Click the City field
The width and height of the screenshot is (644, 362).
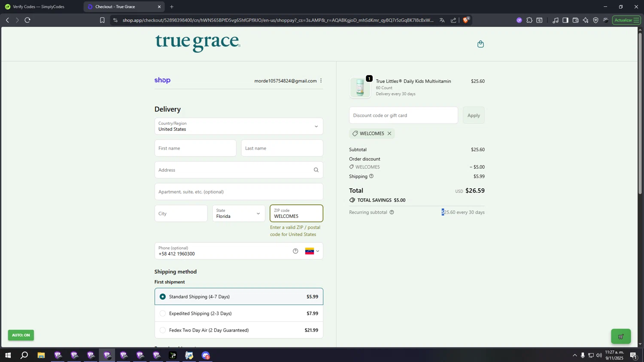coord(181,213)
